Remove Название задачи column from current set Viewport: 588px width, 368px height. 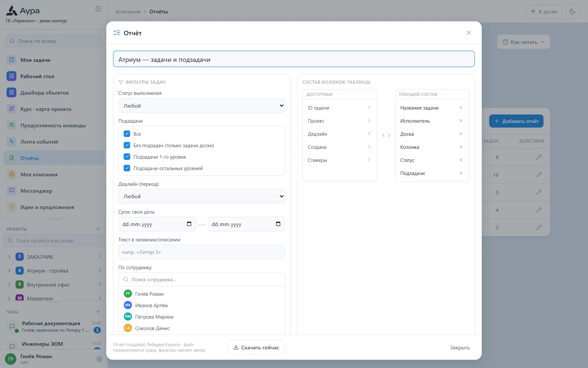(x=461, y=108)
